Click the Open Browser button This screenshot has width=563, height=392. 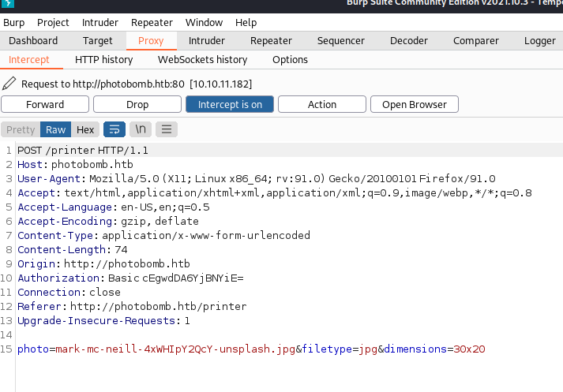(x=415, y=104)
